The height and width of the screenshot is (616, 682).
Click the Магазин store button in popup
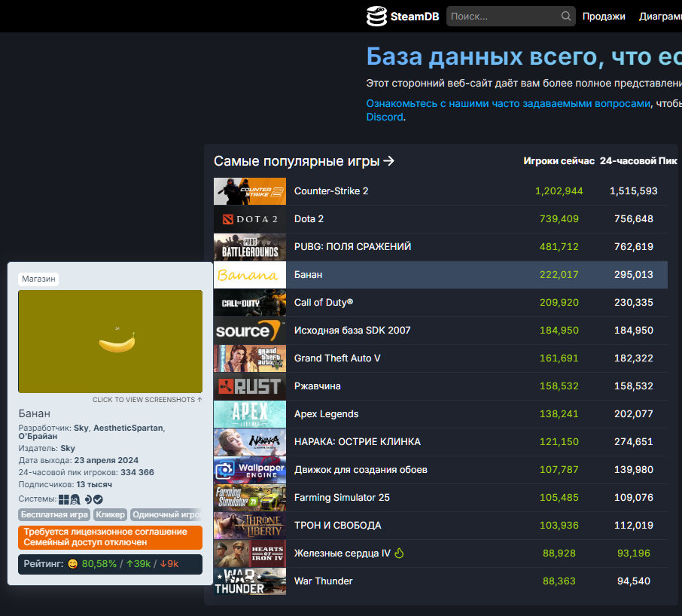pyautogui.click(x=38, y=279)
